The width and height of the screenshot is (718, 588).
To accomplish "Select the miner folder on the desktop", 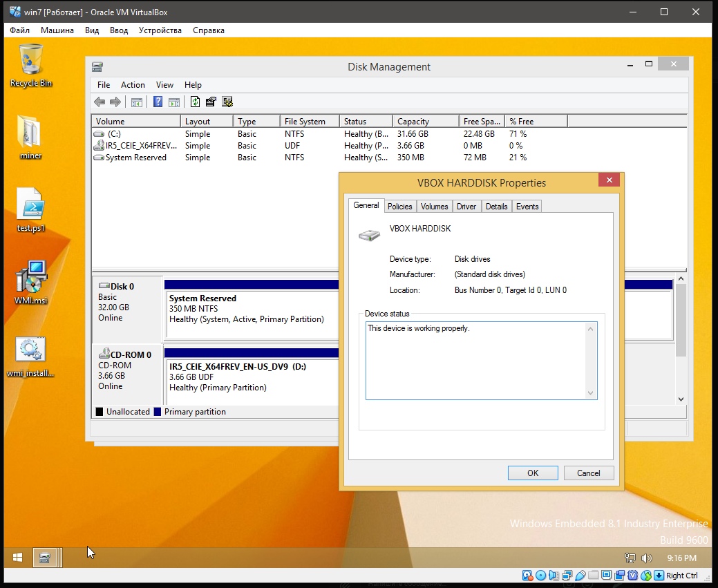I will point(30,137).
